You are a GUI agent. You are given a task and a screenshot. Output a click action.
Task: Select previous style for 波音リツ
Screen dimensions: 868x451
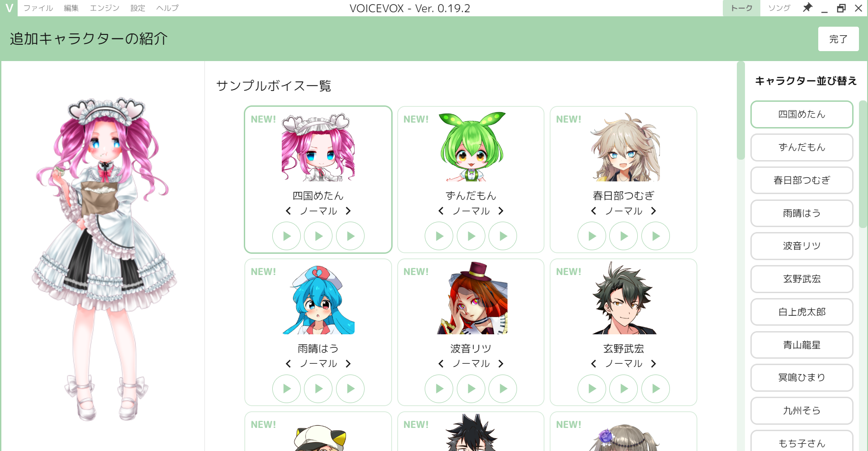pos(441,364)
